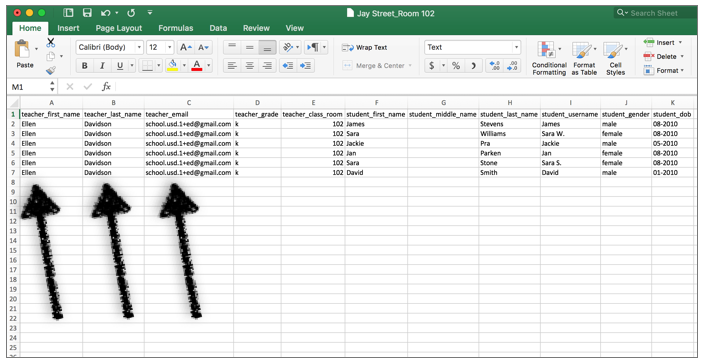Click the Insert Function fx icon
The width and height of the screenshot is (704, 364).
106,87
